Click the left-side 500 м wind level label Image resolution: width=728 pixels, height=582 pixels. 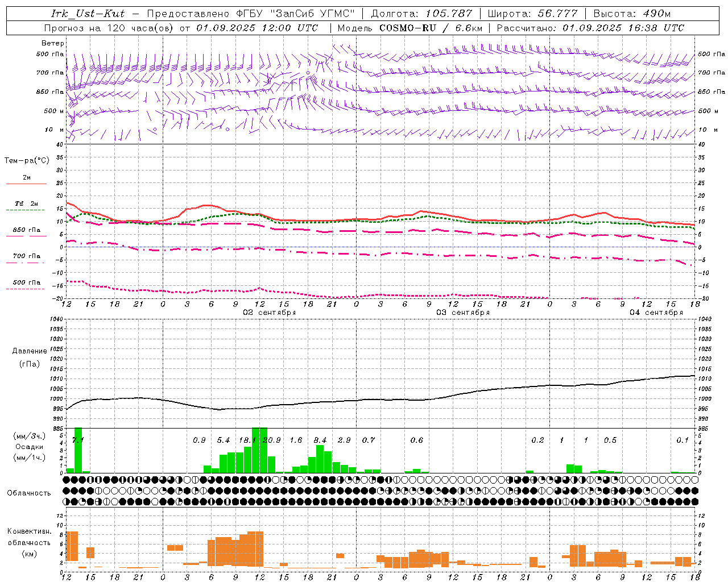click(x=54, y=111)
